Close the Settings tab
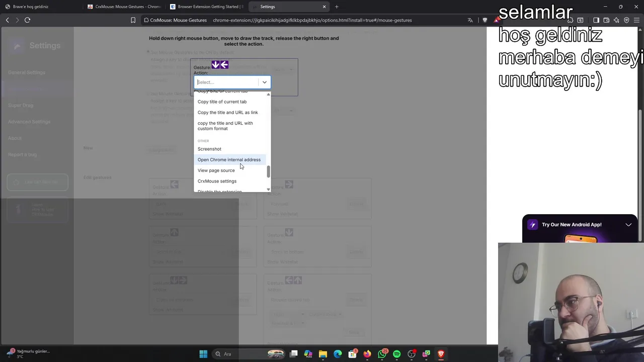The height and width of the screenshot is (362, 644). pyautogui.click(x=324, y=7)
